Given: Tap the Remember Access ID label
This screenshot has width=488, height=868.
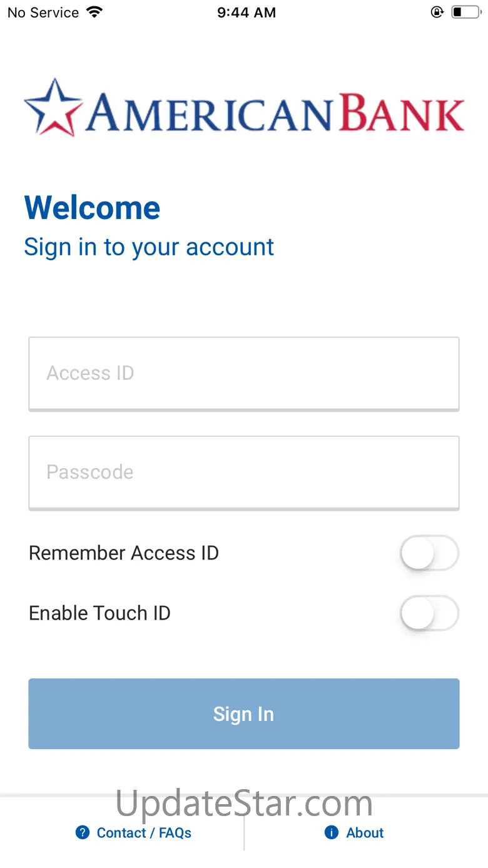Looking at the screenshot, I should point(124,553).
